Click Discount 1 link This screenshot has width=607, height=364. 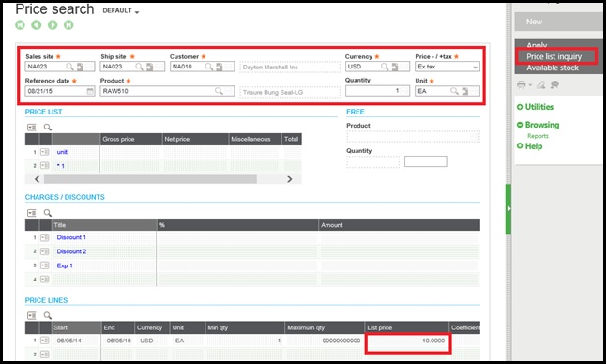(71, 237)
